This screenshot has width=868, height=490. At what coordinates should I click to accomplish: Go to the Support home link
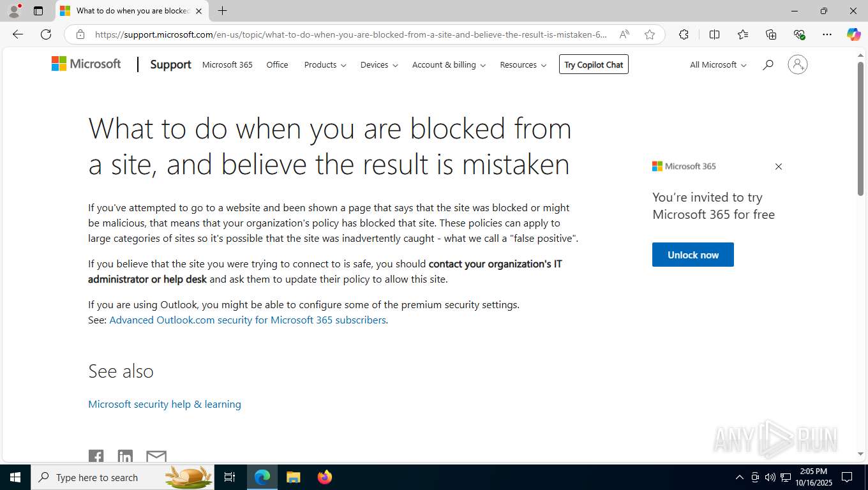coord(170,64)
